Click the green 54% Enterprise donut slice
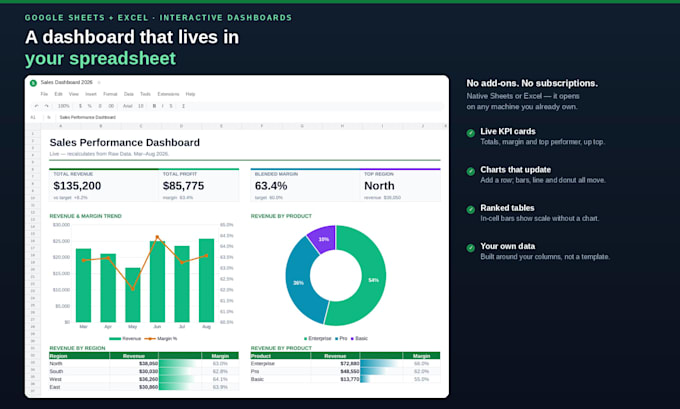The image size is (680, 409). point(371,282)
